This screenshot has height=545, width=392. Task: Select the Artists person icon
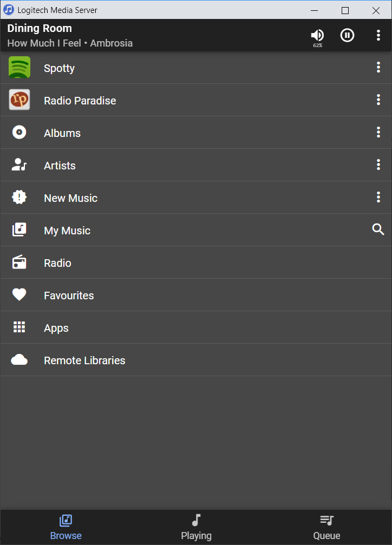pos(19,165)
